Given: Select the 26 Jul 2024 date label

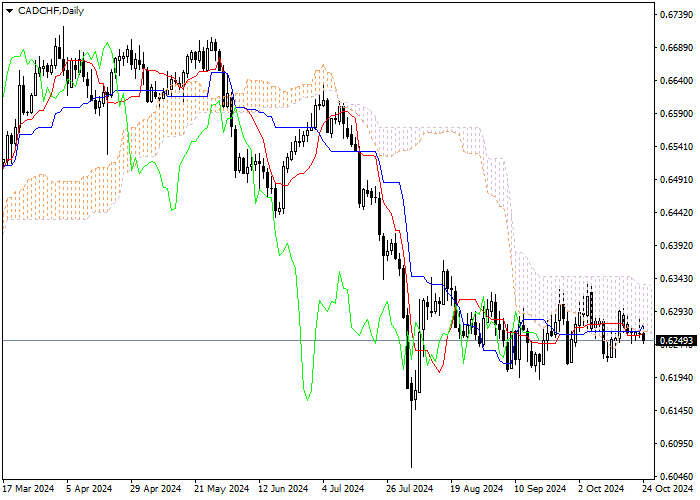Looking at the screenshot, I should [409, 489].
